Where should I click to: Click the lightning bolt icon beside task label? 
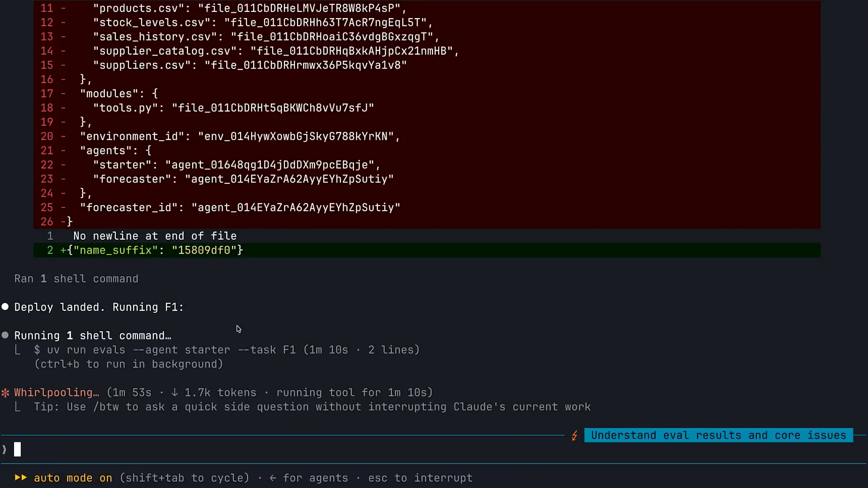[575, 436]
